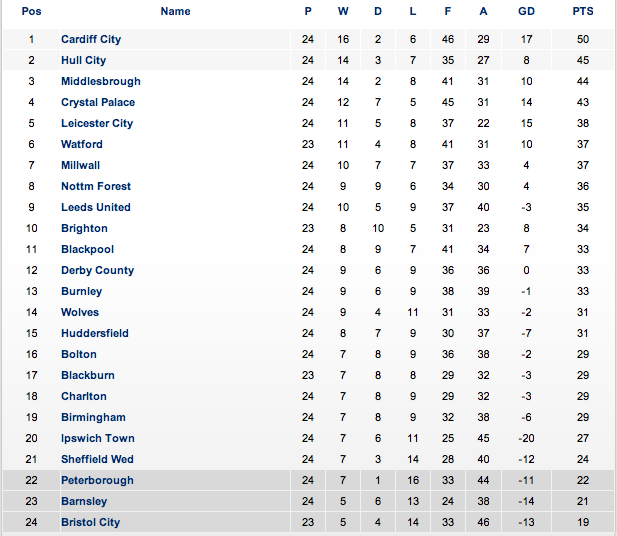Click the Name column header
The height and width of the screenshot is (536, 617).
175,12
